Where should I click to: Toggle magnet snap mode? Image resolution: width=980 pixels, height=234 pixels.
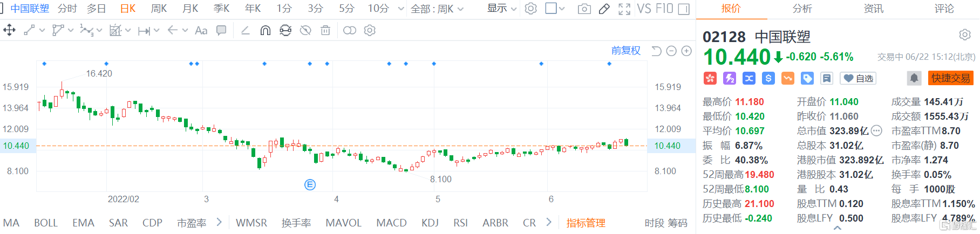265,31
